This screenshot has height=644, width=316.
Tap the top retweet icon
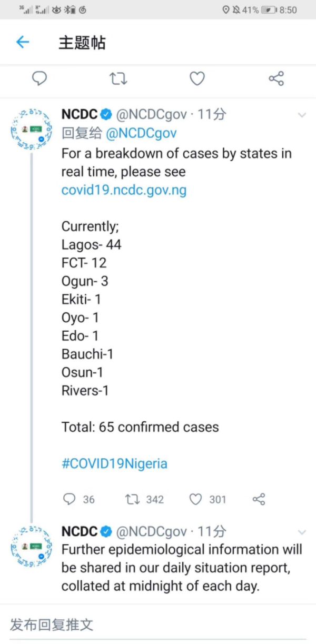(118, 79)
